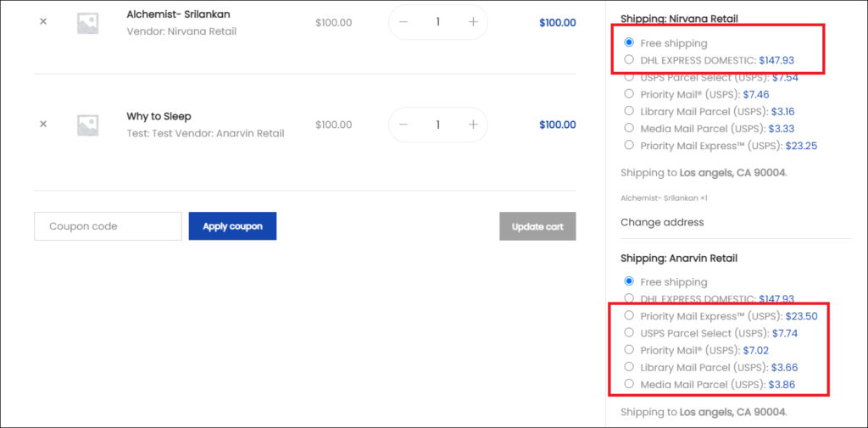Viewport: 868px width, 428px height.
Task: Increase quantity of Why to Sleep
Action: point(473,125)
